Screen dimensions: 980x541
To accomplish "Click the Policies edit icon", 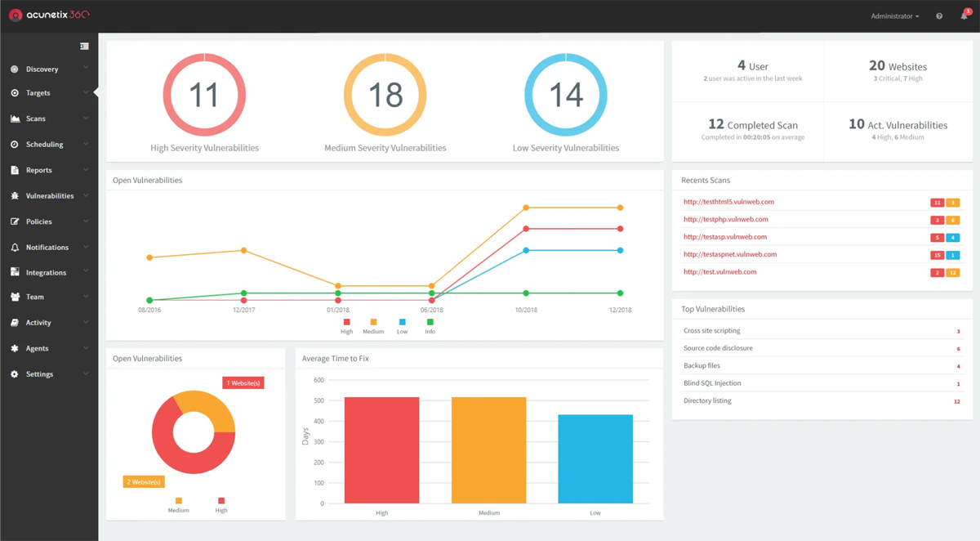I will (15, 221).
